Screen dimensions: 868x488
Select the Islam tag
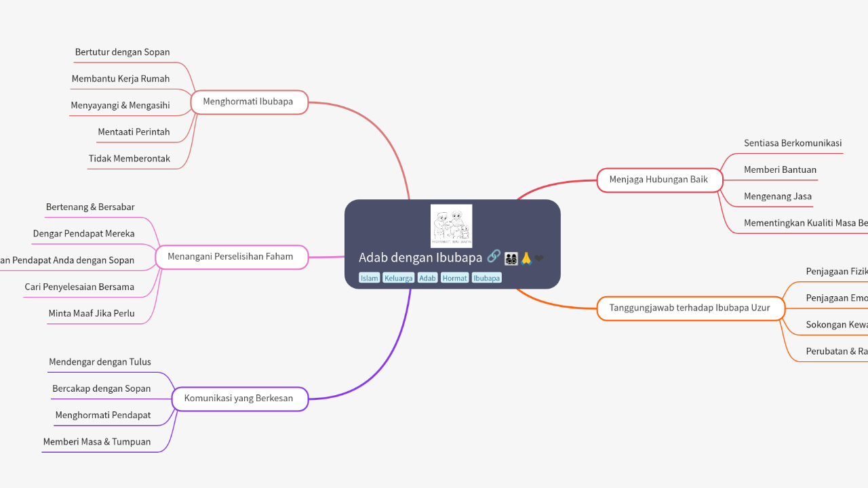click(370, 278)
